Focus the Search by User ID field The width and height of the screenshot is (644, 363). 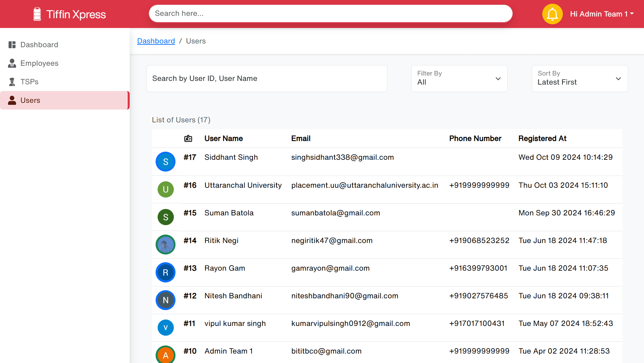tap(266, 79)
